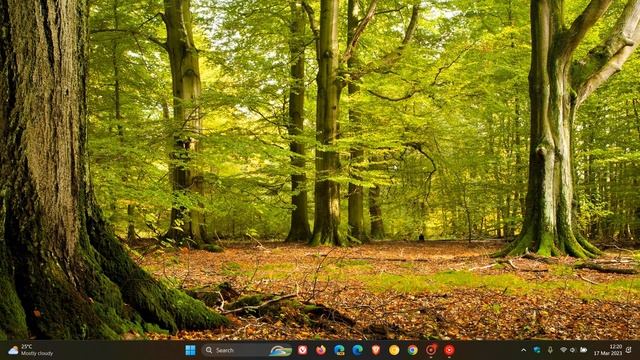This screenshot has width=640, height=360.
Task: Open Edge icon with small badge
Action: (x=339, y=350)
